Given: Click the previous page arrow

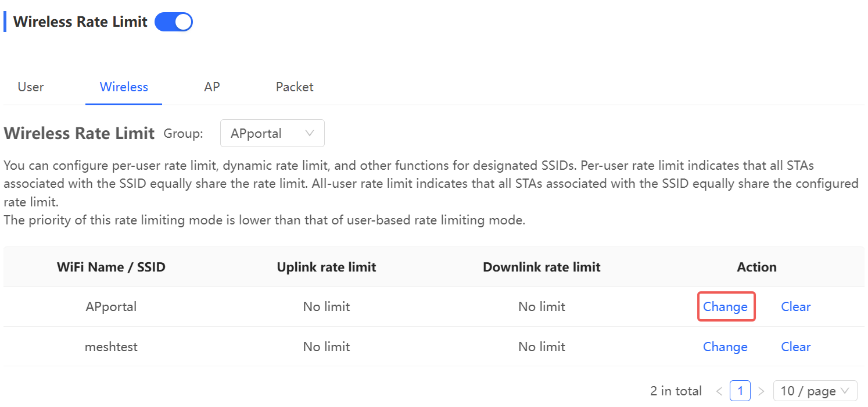Looking at the screenshot, I should click(719, 391).
